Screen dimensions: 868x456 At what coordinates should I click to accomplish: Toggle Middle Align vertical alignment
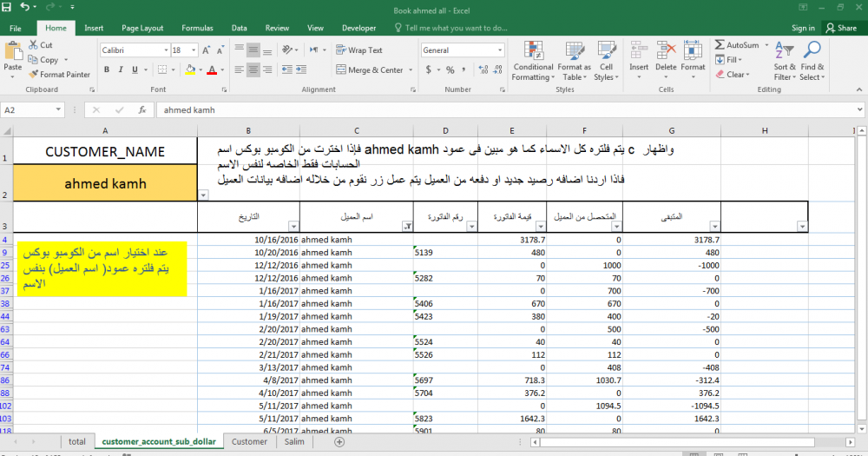(x=253, y=50)
